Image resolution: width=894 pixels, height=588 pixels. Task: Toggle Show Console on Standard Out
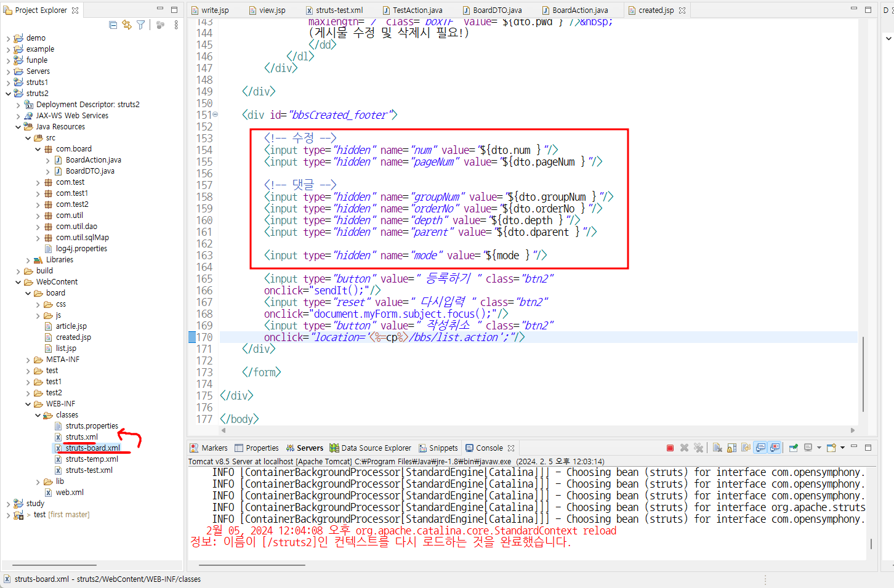[x=760, y=448]
